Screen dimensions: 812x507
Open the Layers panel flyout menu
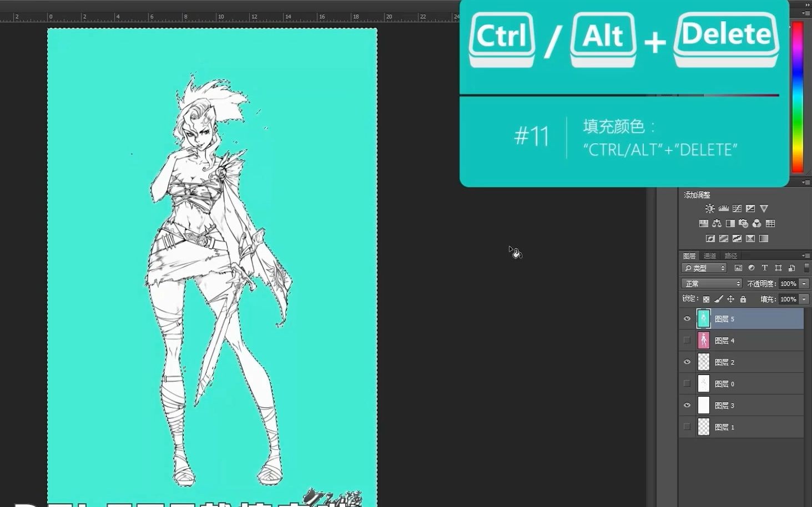coord(806,256)
